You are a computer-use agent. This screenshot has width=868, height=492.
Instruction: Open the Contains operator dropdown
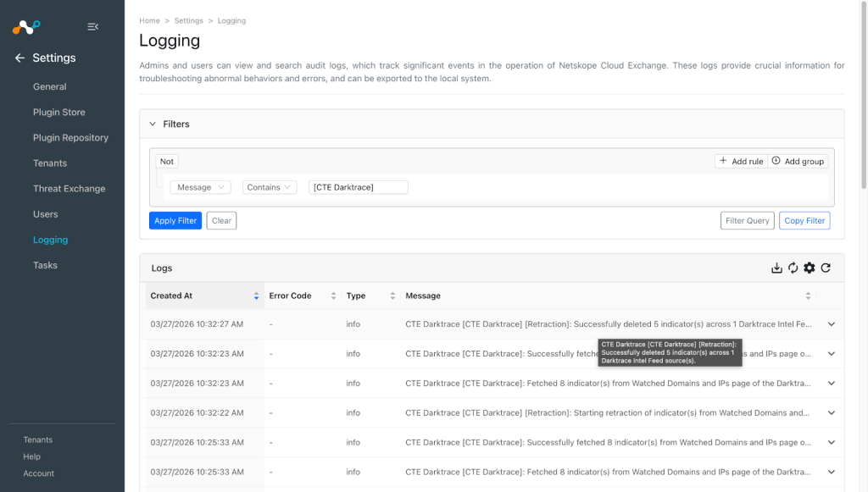[x=269, y=187]
